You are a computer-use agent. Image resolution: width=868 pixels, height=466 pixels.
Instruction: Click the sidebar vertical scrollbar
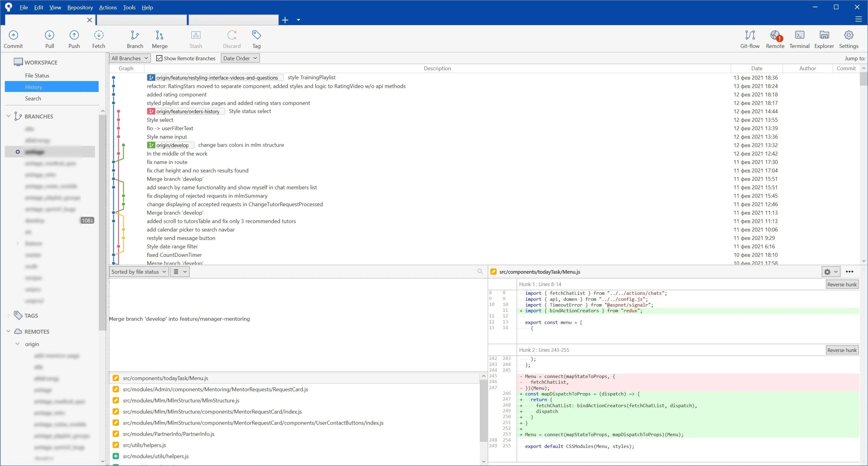(x=102, y=222)
